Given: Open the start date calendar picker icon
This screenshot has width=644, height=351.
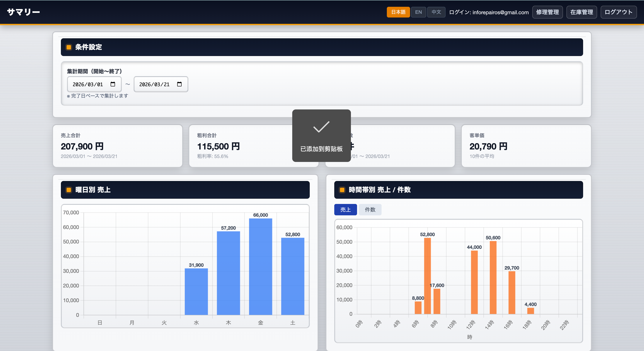Looking at the screenshot, I should click(x=113, y=84).
